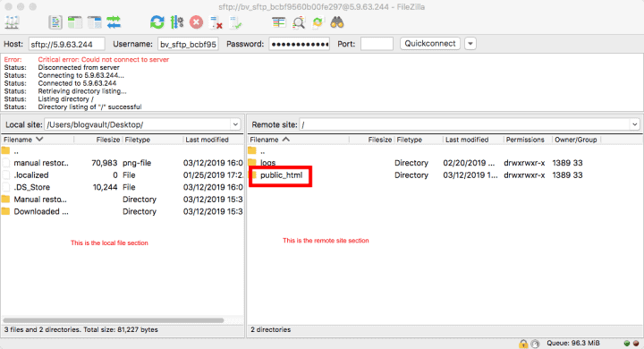Click the Password input field
The height and width of the screenshot is (349, 644).
(x=300, y=44)
